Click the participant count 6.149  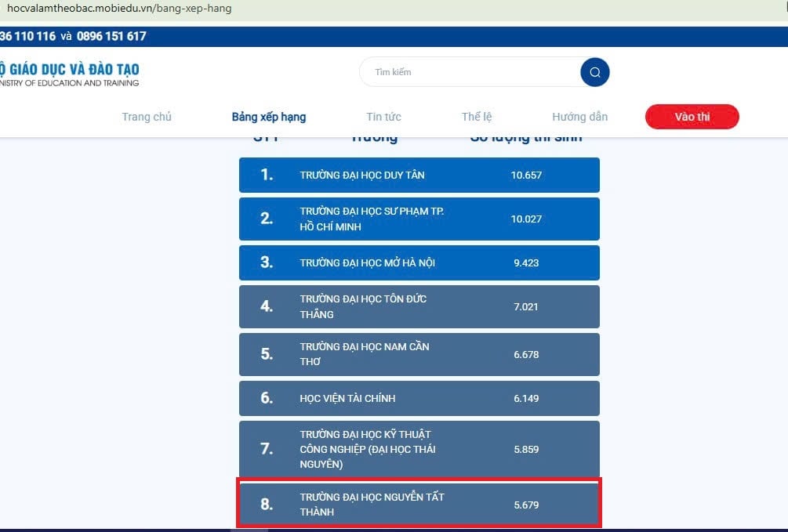click(x=526, y=399)
